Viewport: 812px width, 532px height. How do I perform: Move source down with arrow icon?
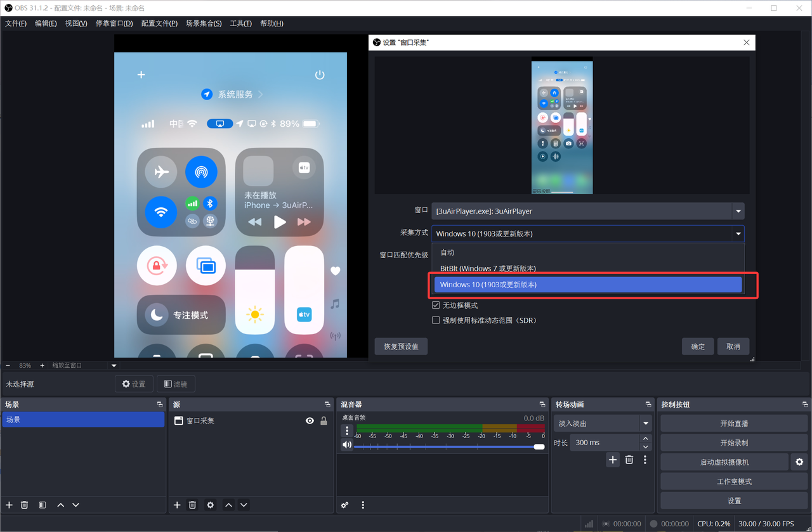(x=244, y=505)
